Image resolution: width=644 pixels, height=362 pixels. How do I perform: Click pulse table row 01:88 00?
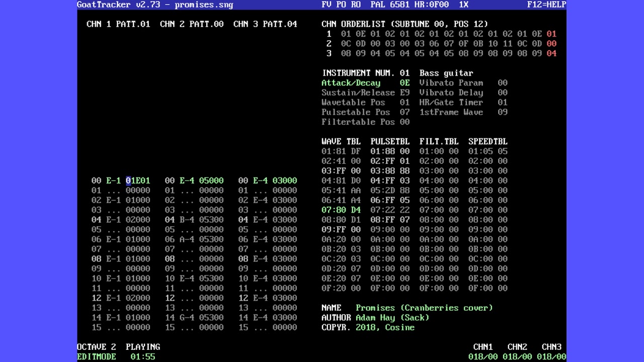pyautogui.click(x=390, y=151)
